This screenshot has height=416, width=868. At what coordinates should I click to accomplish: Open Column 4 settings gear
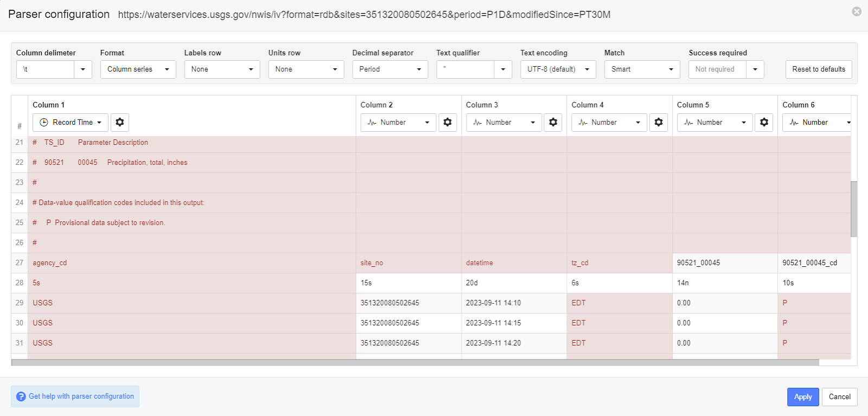[659, 123]
